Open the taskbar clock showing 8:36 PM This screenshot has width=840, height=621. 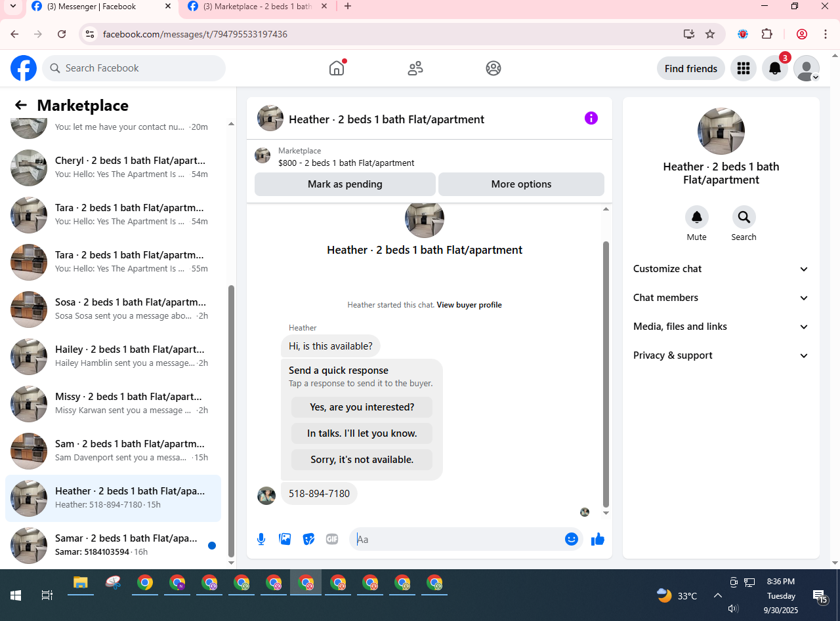[x=781, y=595]
